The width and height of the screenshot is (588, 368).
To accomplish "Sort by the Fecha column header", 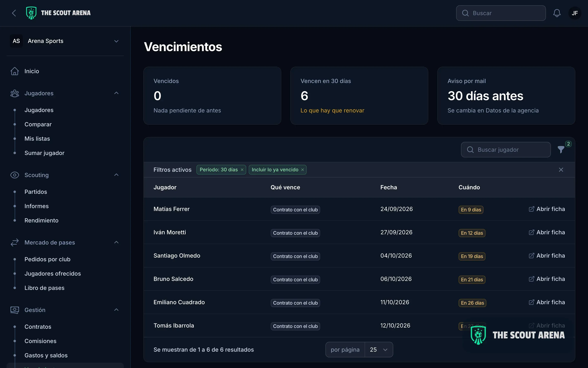I will pos(389,187).
